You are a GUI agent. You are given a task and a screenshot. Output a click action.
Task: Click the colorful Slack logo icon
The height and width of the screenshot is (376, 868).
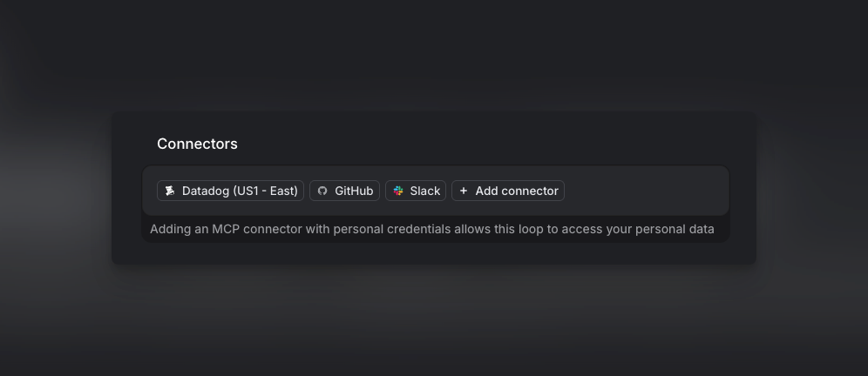(x=398, y=191)
